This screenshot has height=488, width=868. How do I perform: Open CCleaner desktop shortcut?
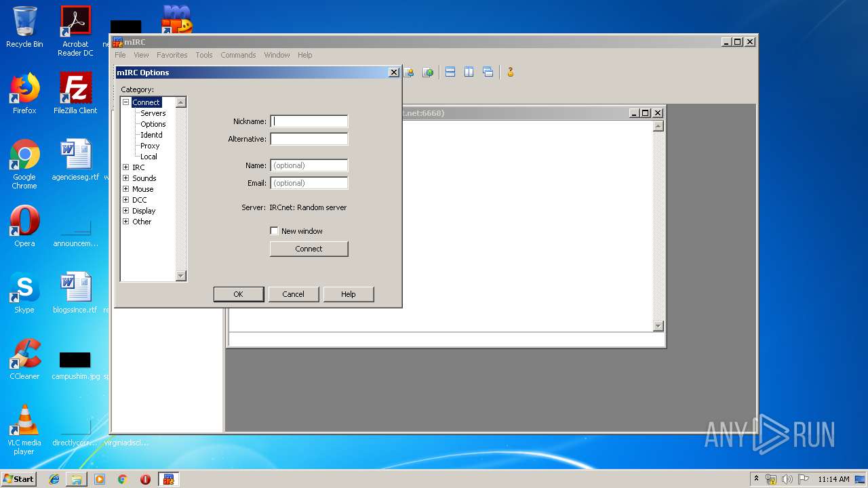[24, 359]
